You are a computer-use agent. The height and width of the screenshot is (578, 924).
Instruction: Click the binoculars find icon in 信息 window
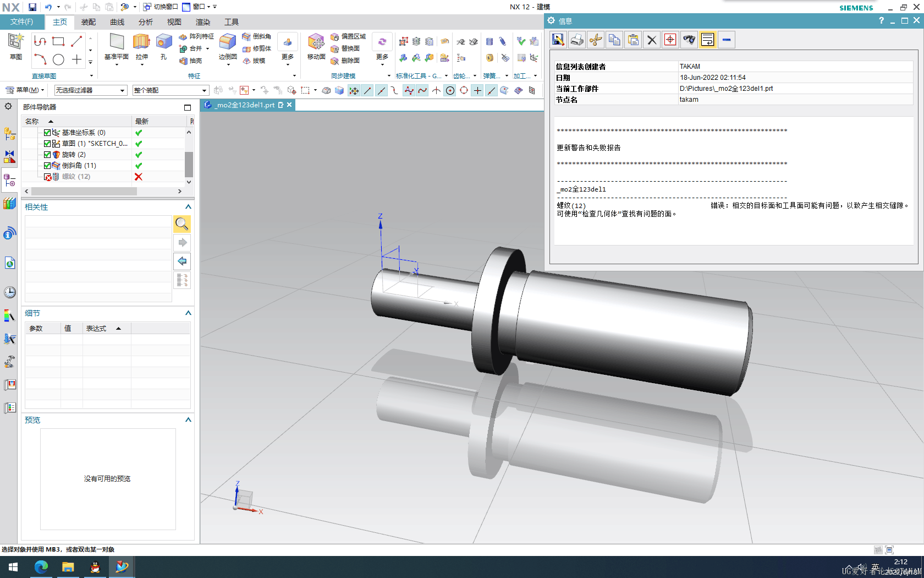[x=689, y=40]
